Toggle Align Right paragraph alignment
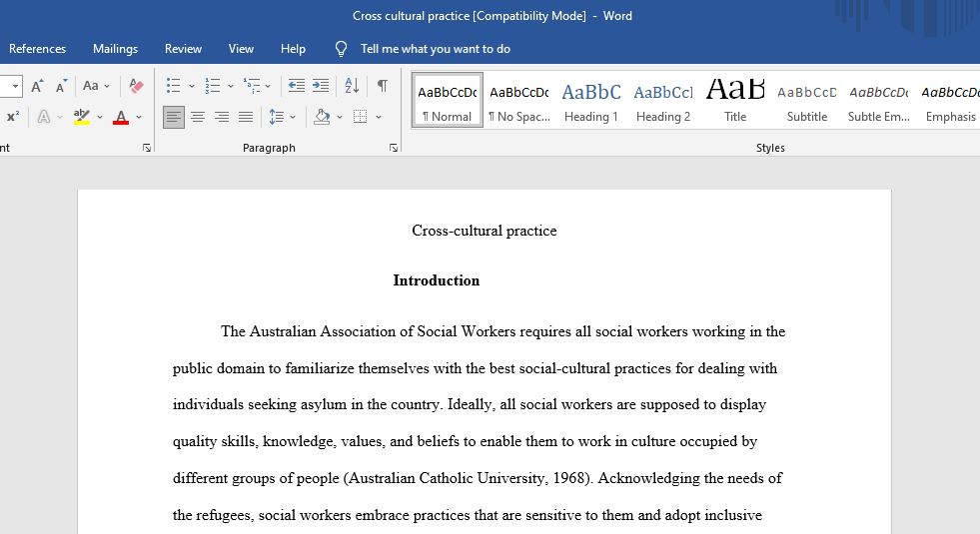 click(221, 117)
